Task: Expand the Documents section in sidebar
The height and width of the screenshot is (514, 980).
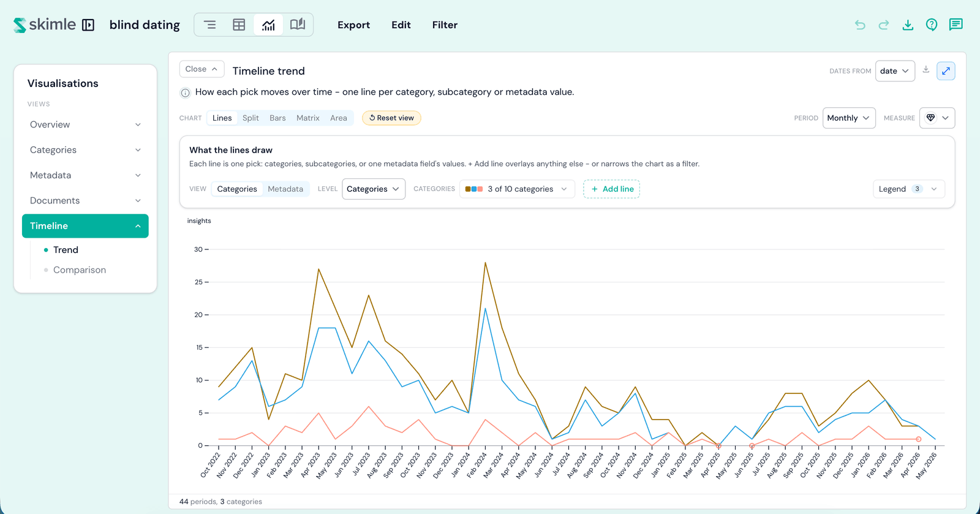Action: coord(85,200)
